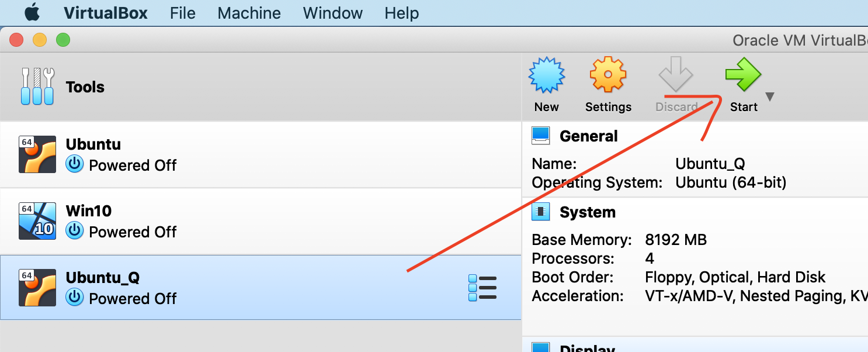Image resolution: width=868 pixels, height=352 pixels.
Task: Click the green Start arrow icon
Action: click(x=743, y=75)
